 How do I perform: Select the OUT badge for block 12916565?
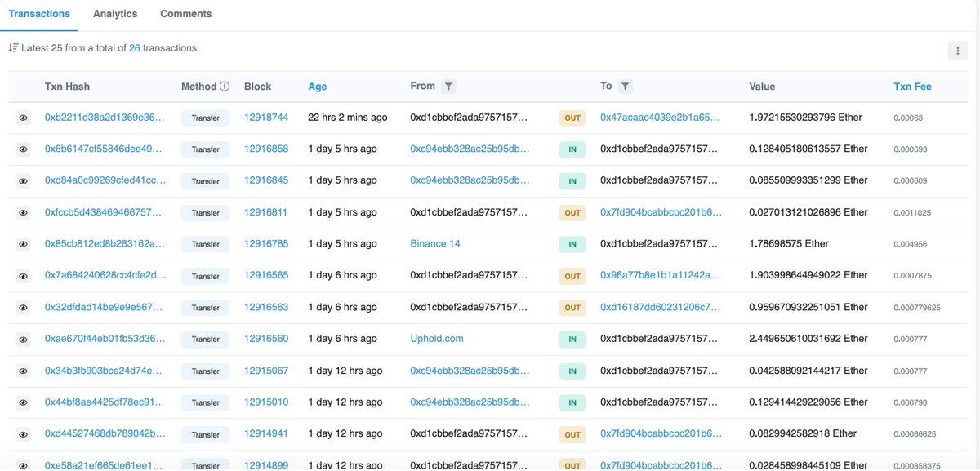(572, 276)
